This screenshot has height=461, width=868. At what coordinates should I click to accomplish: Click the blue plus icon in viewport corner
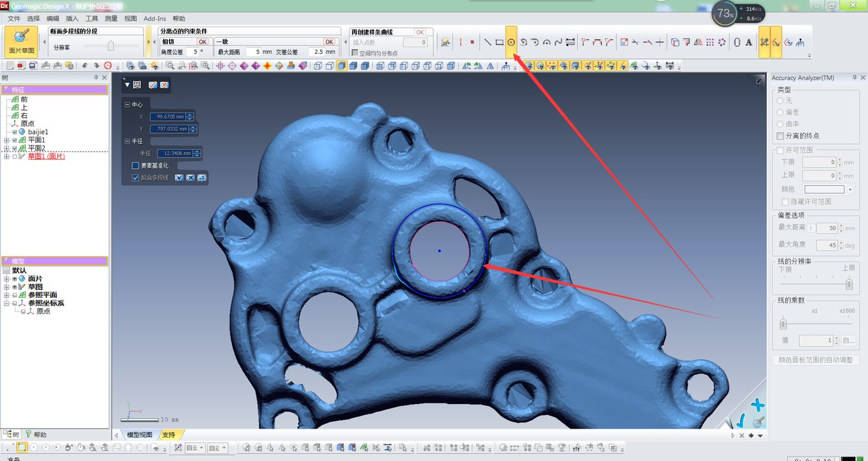[x=758, y=405]
